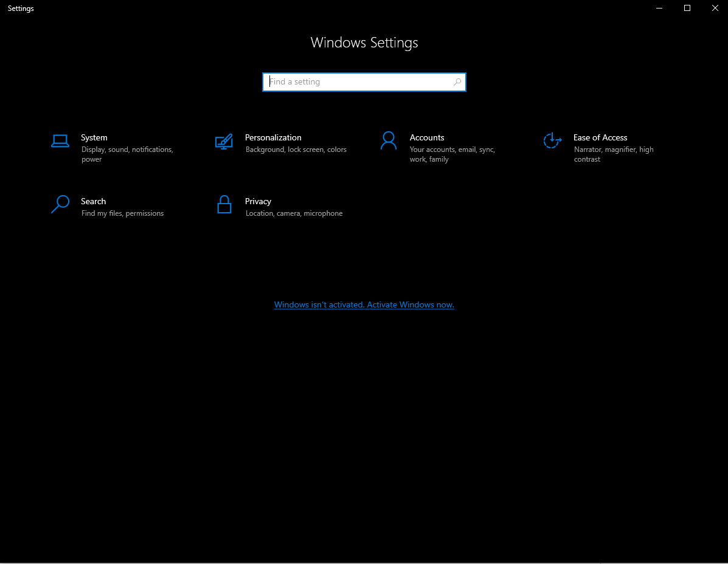Focus the Find a setting input field
Viewport: 728px width, 564px height.
pyautogui.click(x=364, y=82)
